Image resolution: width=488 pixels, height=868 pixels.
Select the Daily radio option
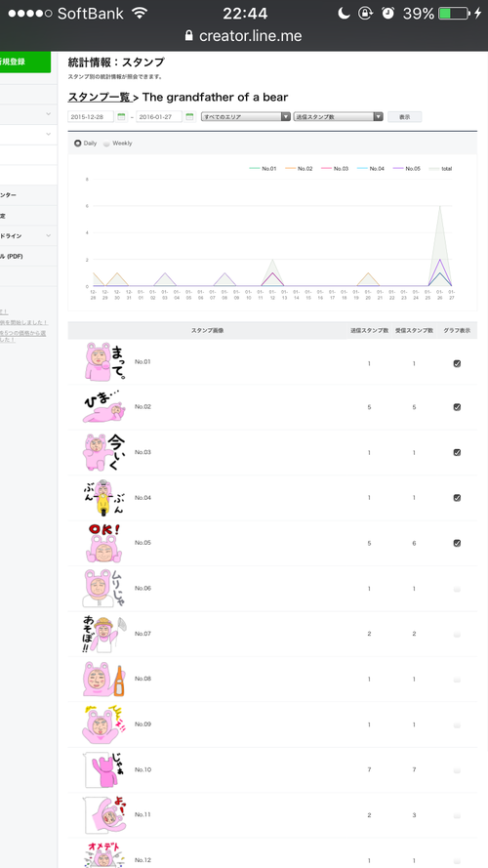[77, 144]
